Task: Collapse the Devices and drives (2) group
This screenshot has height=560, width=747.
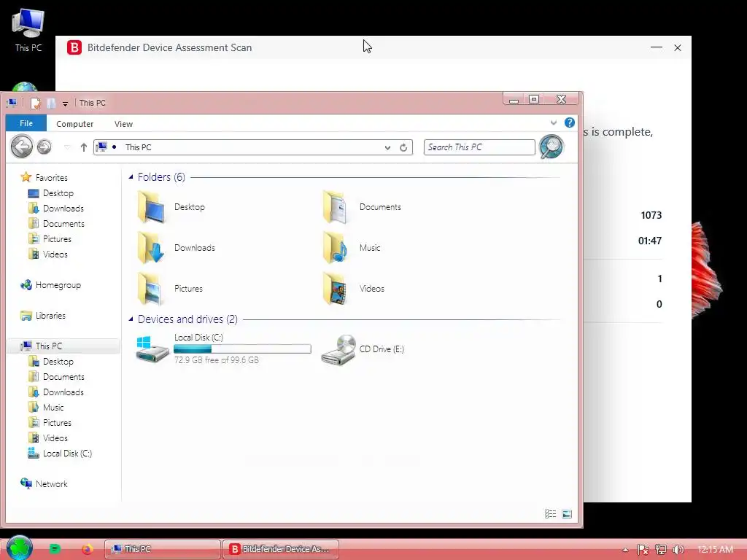Action: click(x=131, y=319)
